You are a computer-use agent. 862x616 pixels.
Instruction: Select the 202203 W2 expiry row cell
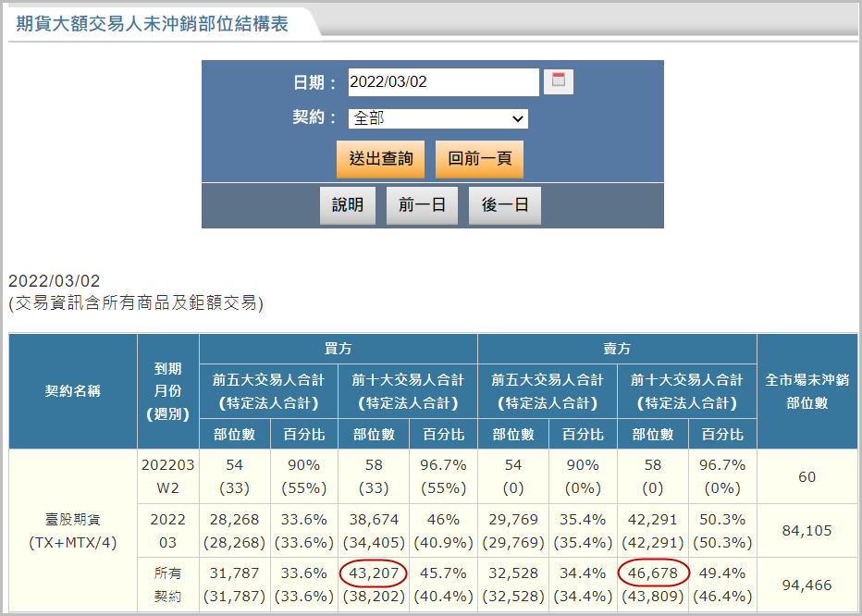click(167, 476)
